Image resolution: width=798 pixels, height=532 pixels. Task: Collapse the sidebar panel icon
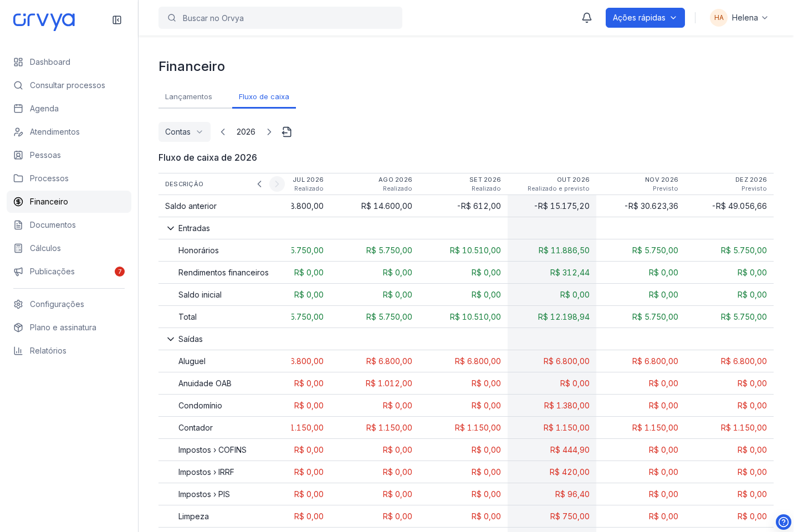click(117, 20)
